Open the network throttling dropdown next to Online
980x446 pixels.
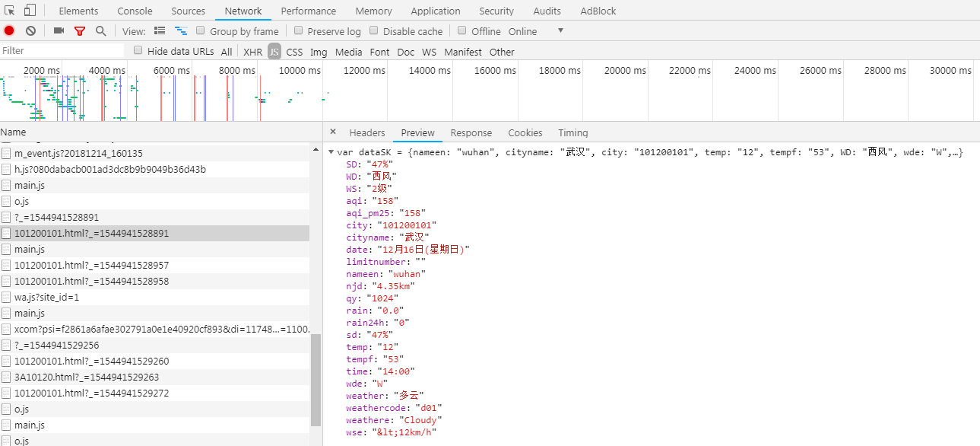[560, 31]
